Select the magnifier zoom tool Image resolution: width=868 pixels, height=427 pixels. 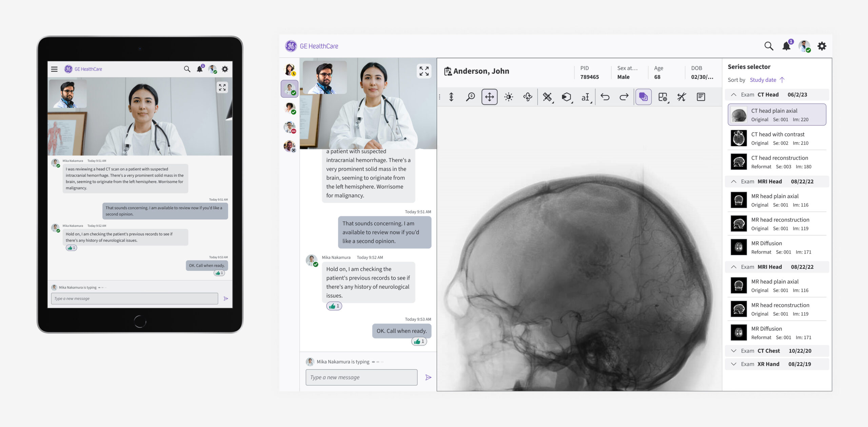tap(470, 97)
